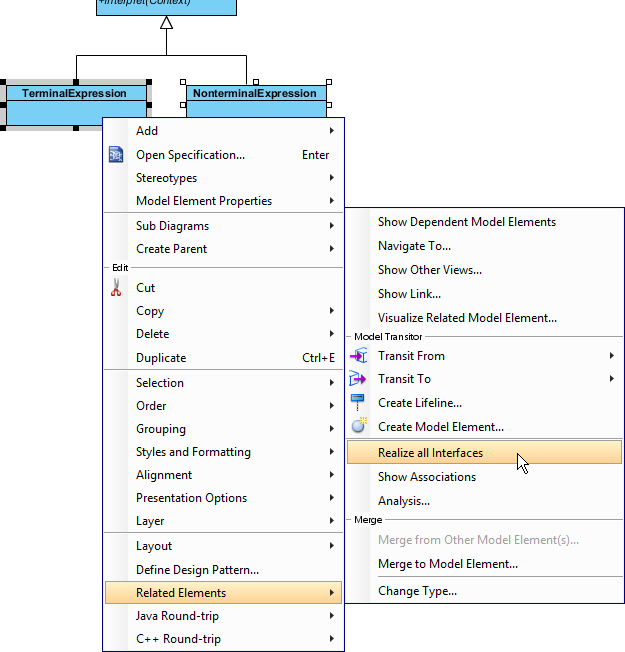Expand the Stereotypes submenu arrow
625x652 pixels.
332,178
